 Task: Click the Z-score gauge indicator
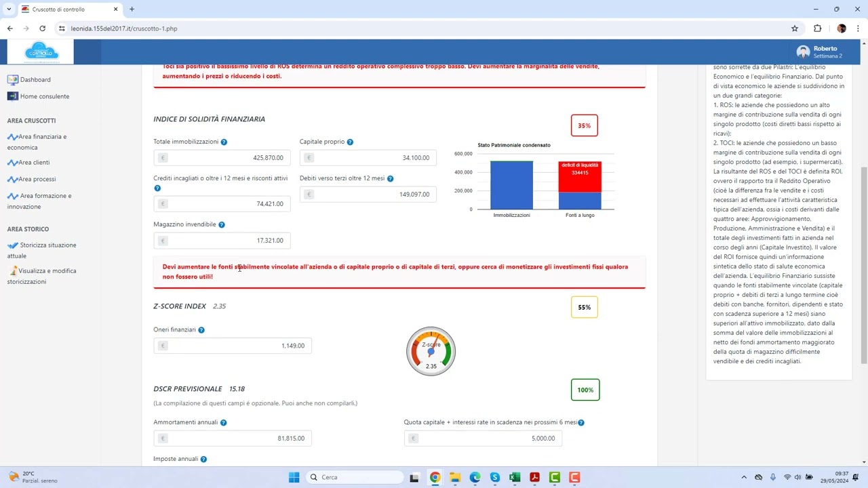[431, 351]
